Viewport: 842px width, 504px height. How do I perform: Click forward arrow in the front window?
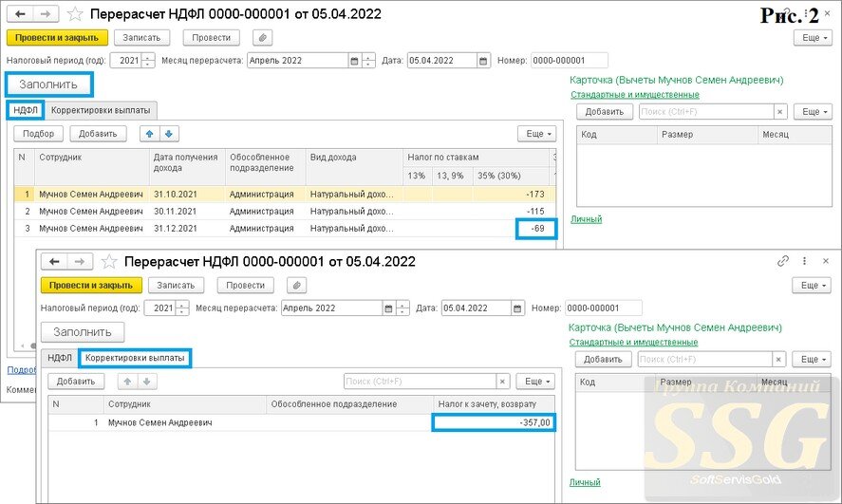(80, 261)
